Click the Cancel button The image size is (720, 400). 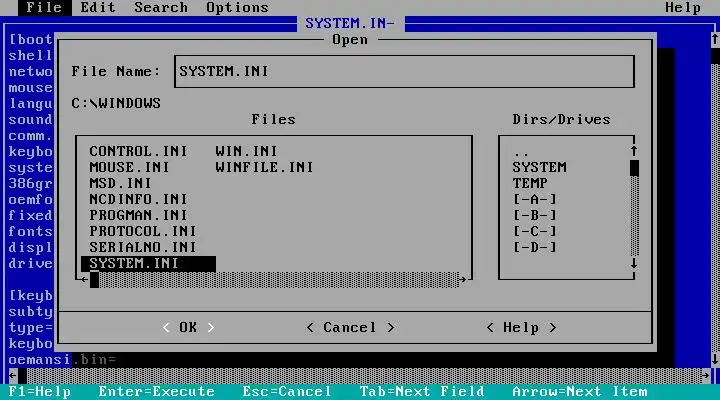point(350,327)
